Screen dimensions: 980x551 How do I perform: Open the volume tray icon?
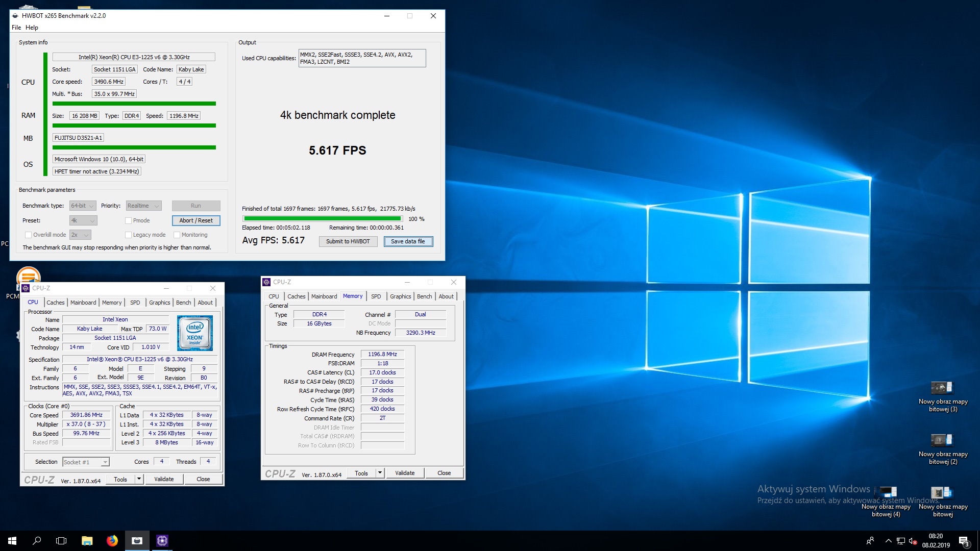pos(913,541)
